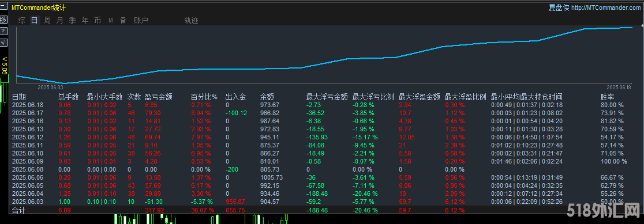This screenshot has width=644, height=224.
Task: Click the 79.30 profit amount
Action: point(153,113)
